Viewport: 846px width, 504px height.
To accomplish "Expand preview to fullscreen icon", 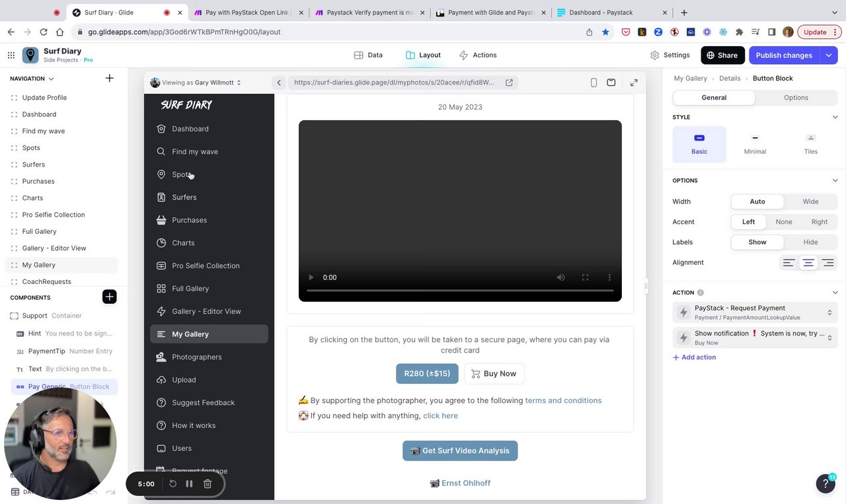I will tap(634, 83).
